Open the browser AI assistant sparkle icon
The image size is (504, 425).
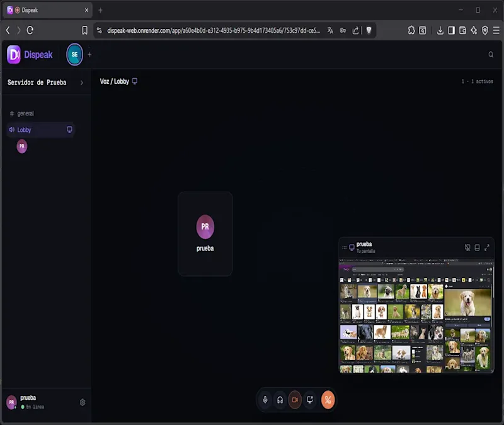[x=474, y=30]
